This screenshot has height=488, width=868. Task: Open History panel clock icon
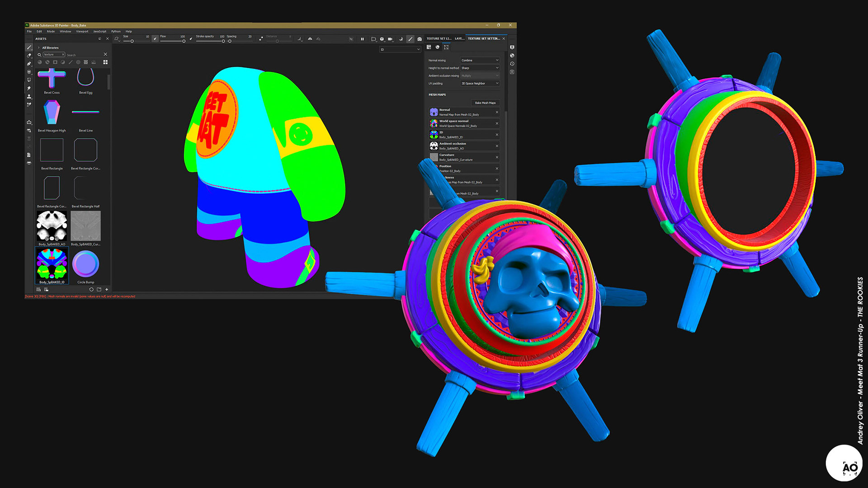(512, 64)
